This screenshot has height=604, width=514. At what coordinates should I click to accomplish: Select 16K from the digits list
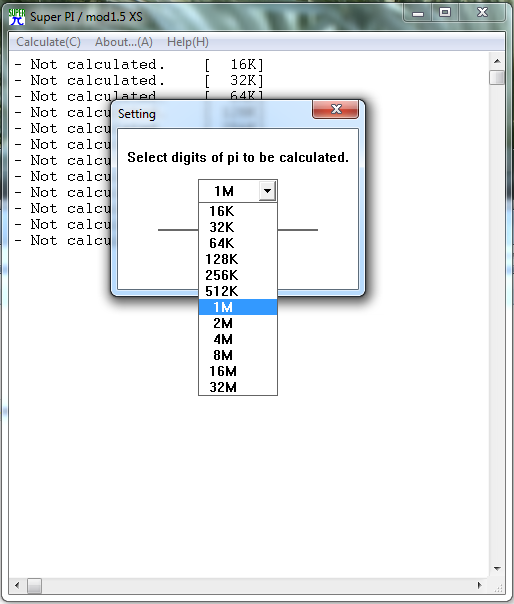pos(238,211)
